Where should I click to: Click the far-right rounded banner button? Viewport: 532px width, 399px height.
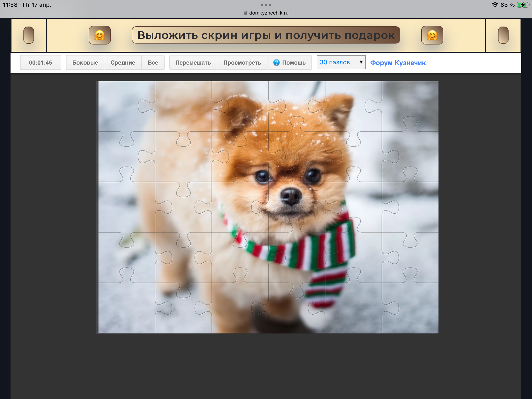pos(503,35)
